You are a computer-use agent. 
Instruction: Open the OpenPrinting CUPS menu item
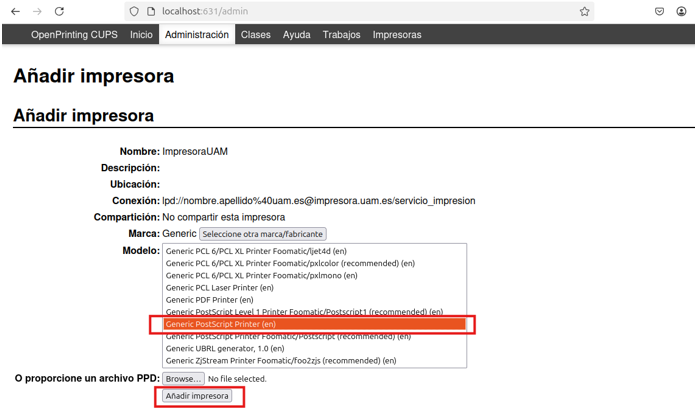pos(74,35)
